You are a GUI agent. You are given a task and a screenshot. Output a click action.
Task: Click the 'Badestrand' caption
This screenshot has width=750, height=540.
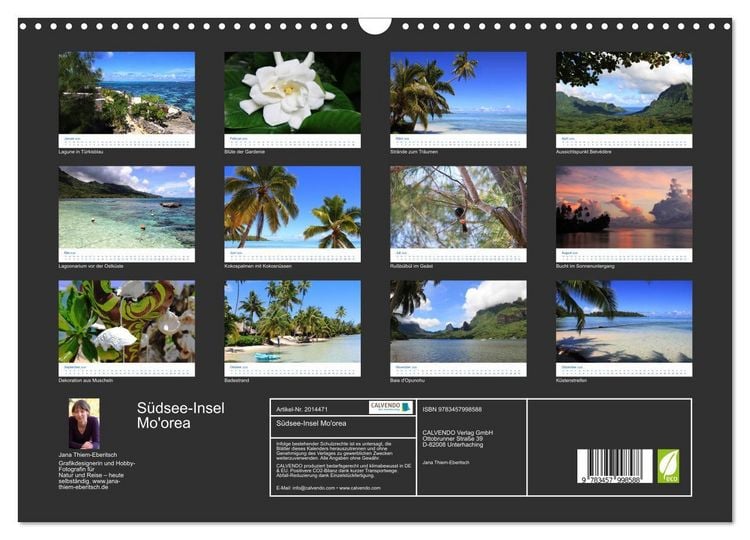click(x=237, y=380)
